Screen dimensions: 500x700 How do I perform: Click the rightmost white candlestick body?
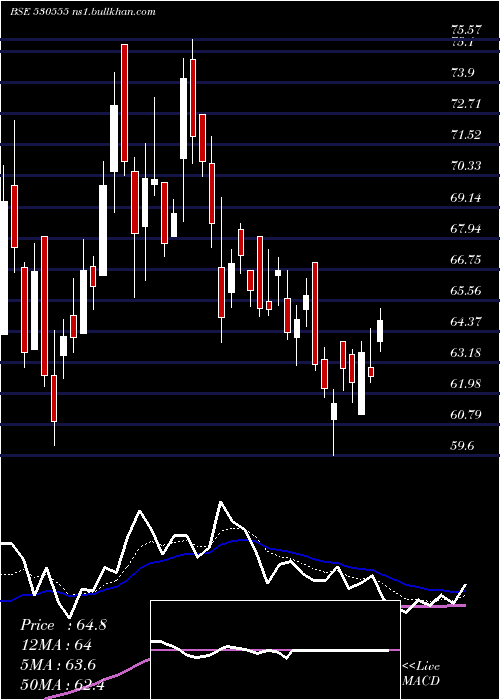point(380,331)
